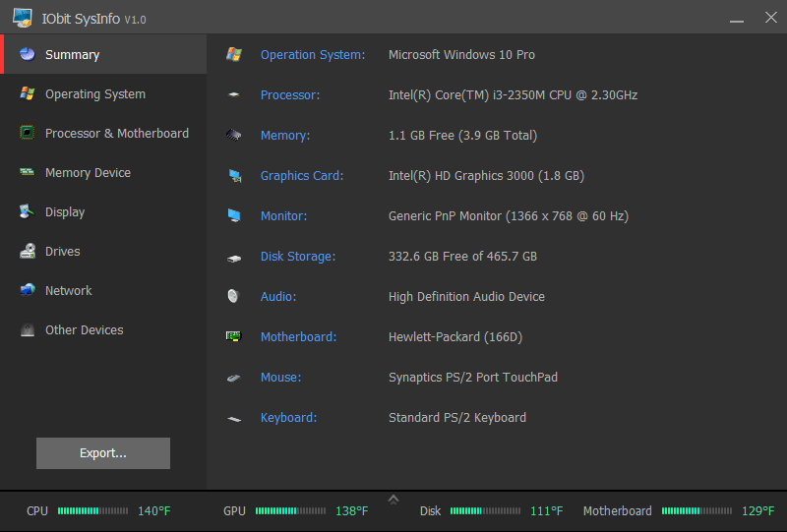The width and height of the screenshot is (787, 532).
Task: Open the Summary tab
Action: [103, 54]
